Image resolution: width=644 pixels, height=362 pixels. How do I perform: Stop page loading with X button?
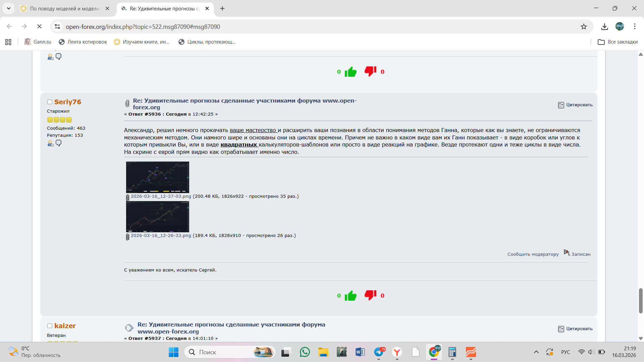pyautogui.click(x=39, y=26)
